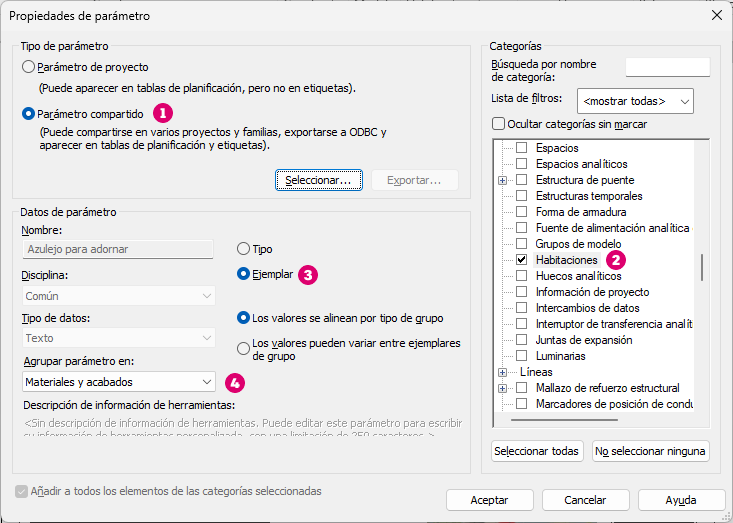Screen dimensions: 733x523
Task: Expand the Estructura de puente node
Action: (x=503, y=180)
